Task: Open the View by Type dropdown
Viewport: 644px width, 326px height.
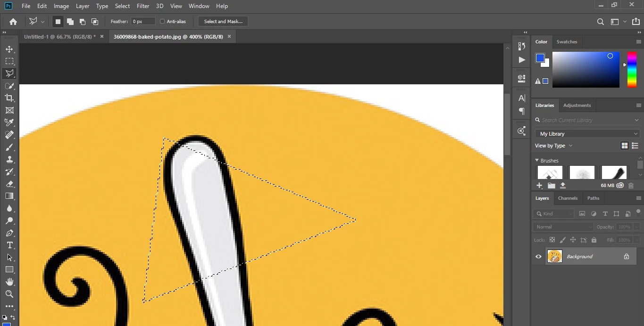Action: [x=554, y=146]
